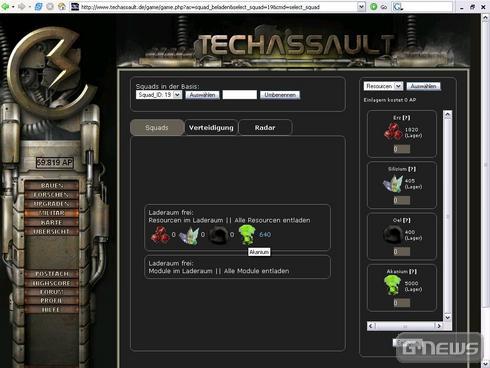This screenshot has width=490, height=368.
Task: Click the page scrollbar up arrow
Action: 485,19
